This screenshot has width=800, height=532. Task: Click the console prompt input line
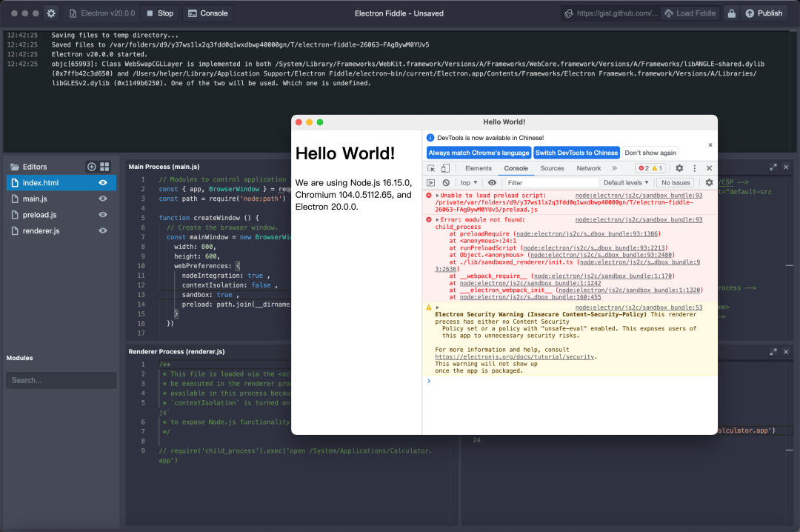coord(570,381)
